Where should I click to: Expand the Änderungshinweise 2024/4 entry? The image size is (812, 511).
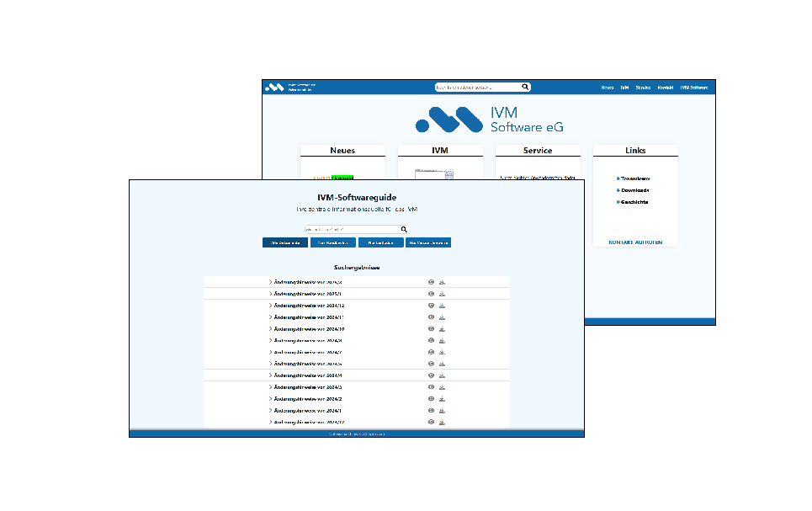[x=270, y=375]
